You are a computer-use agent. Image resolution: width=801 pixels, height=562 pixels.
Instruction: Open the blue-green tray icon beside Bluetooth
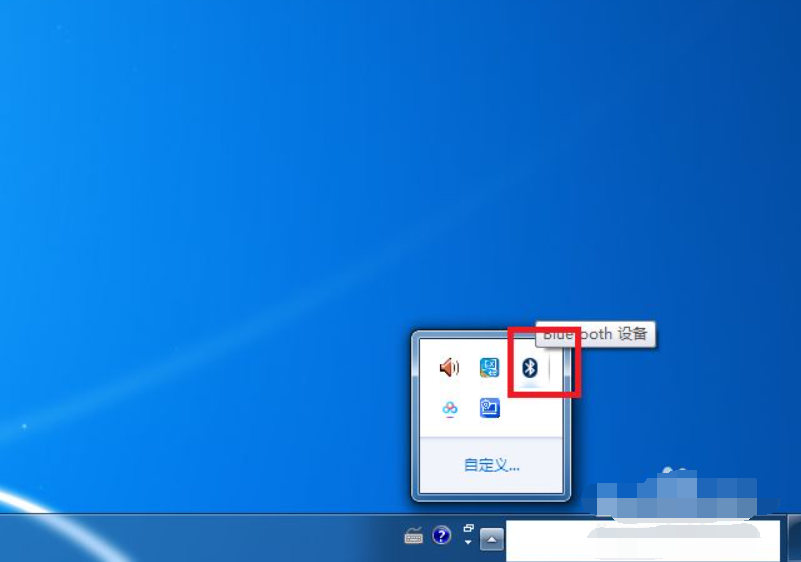pos(489,367)
